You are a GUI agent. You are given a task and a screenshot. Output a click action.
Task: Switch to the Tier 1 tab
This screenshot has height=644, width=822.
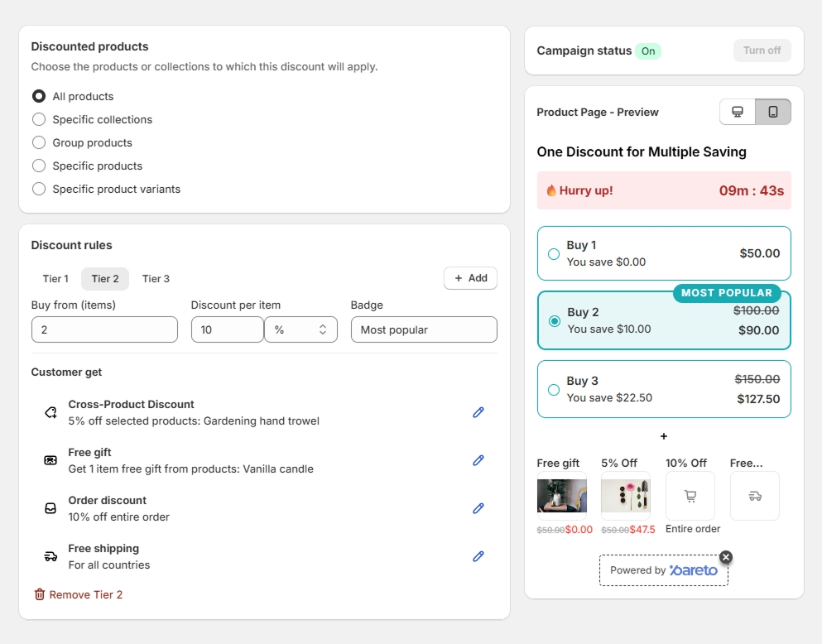[x=55, y=279]
